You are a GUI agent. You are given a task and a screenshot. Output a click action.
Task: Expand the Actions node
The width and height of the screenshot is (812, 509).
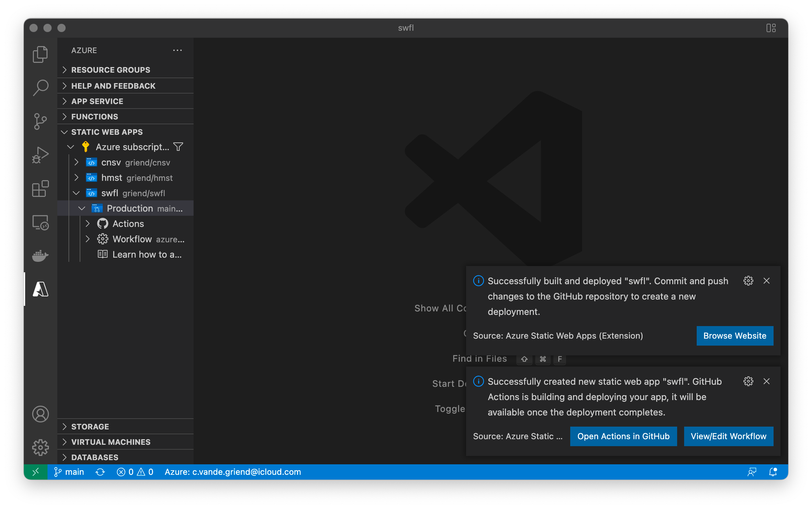[87, 224]
